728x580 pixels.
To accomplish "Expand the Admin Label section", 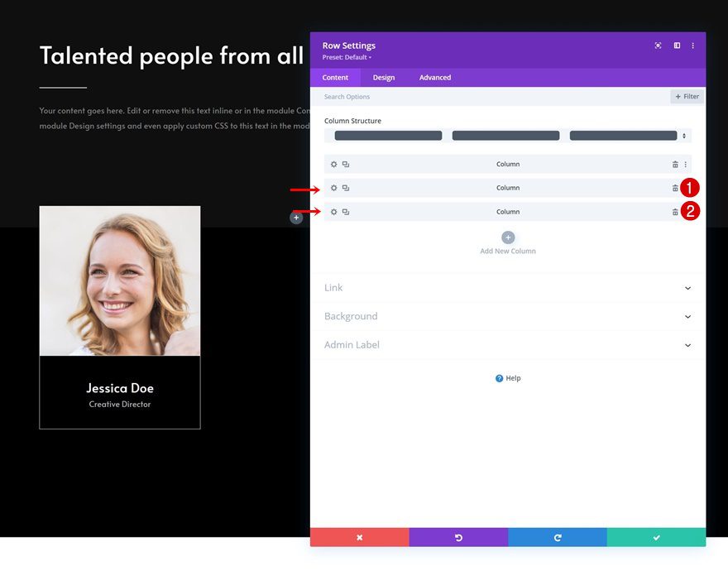I will tap(508, 345).
